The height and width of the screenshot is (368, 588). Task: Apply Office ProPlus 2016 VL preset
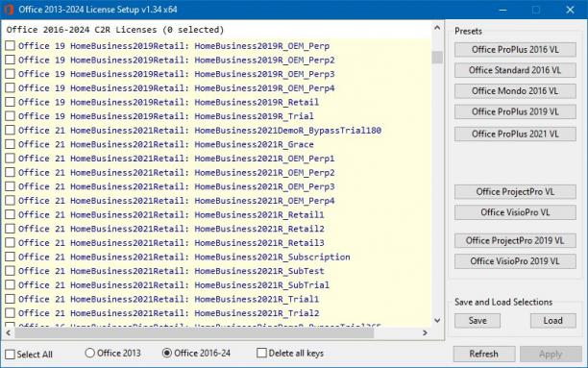(x=515, y=50)
